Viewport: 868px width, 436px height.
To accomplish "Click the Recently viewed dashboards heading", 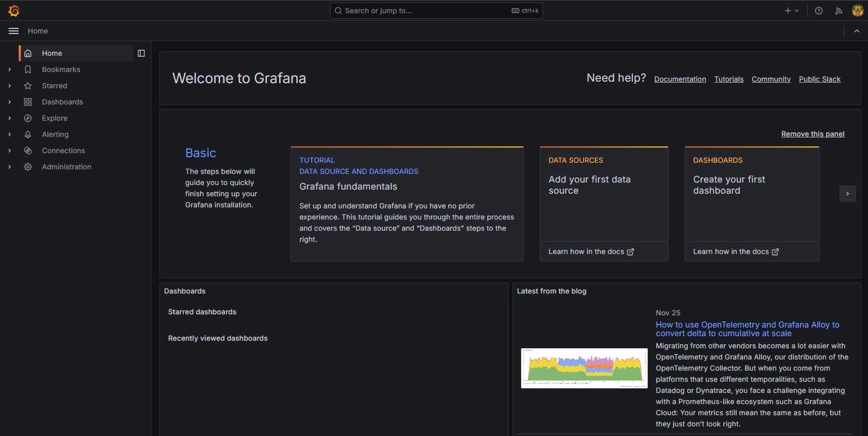I will [x=218, y=338].
